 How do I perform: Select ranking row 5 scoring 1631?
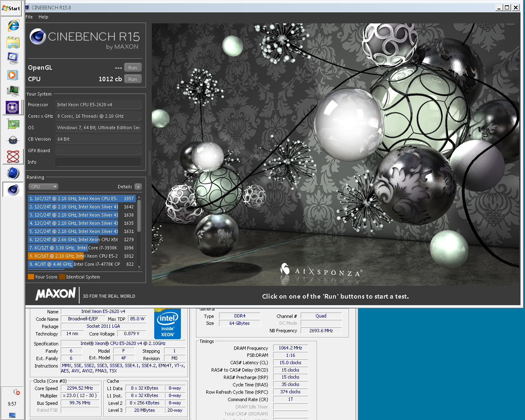pyautogui.click(x=82, y=231)
